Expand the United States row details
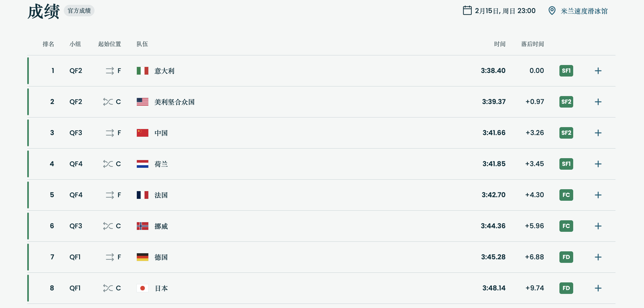This screenshot has width=644, height=308. (598, 102)
